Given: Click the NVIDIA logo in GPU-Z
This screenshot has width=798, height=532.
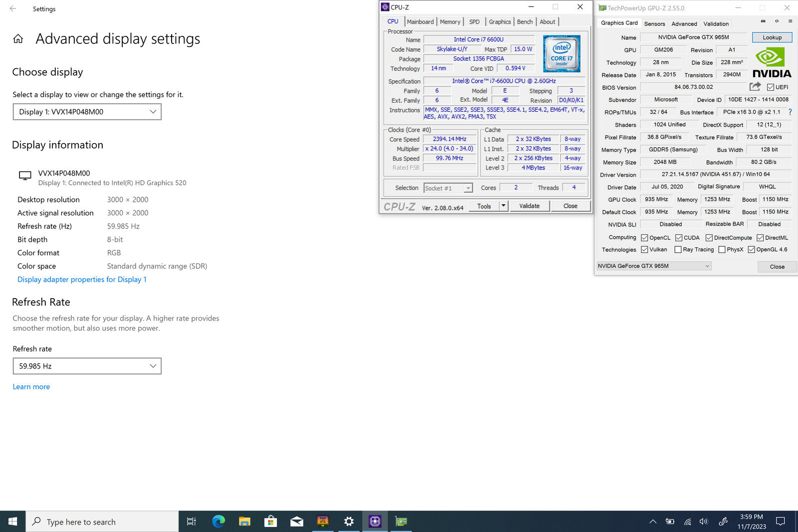Looking at the screenshot, I should tap(772, 63).
